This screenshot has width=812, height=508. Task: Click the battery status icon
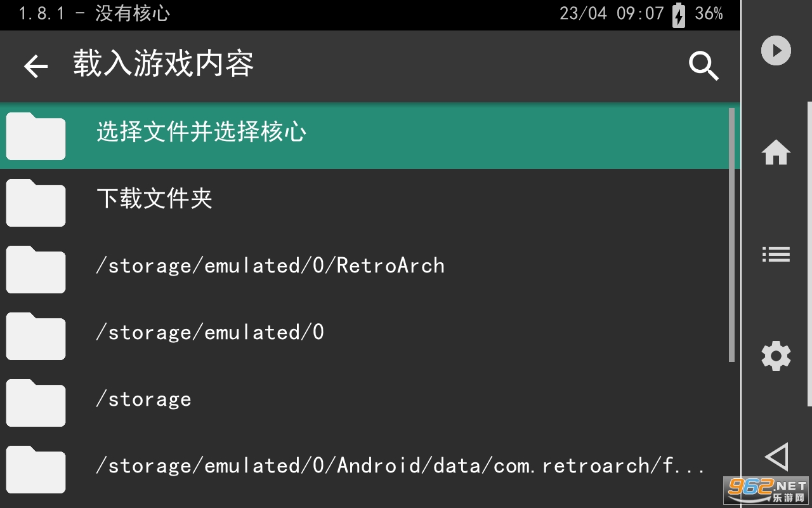click(679, 14)
